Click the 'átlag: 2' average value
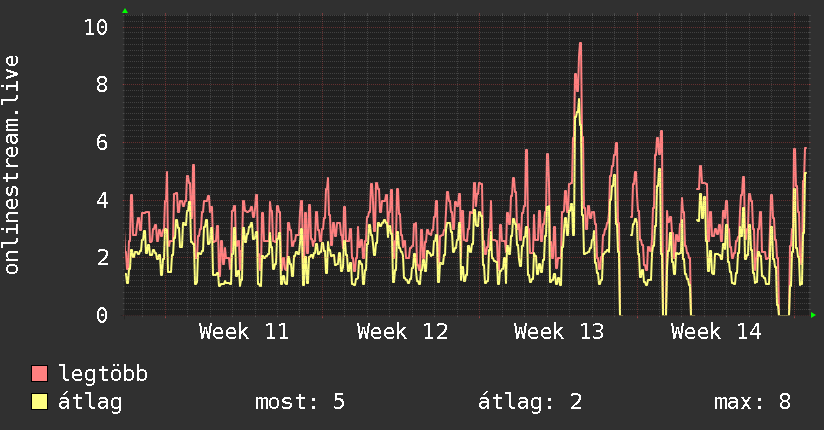Screen dimensions: 824x430 point(530,402)
